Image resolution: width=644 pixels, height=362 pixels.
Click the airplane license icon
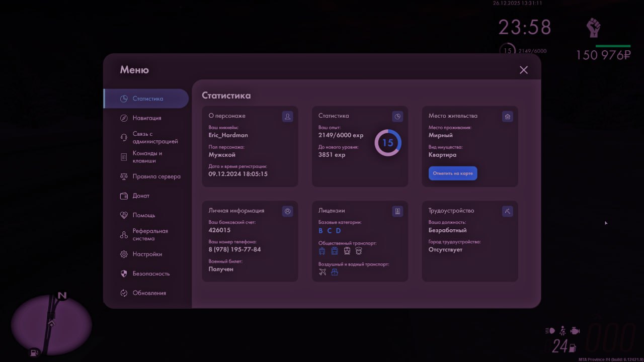point(323,272)
